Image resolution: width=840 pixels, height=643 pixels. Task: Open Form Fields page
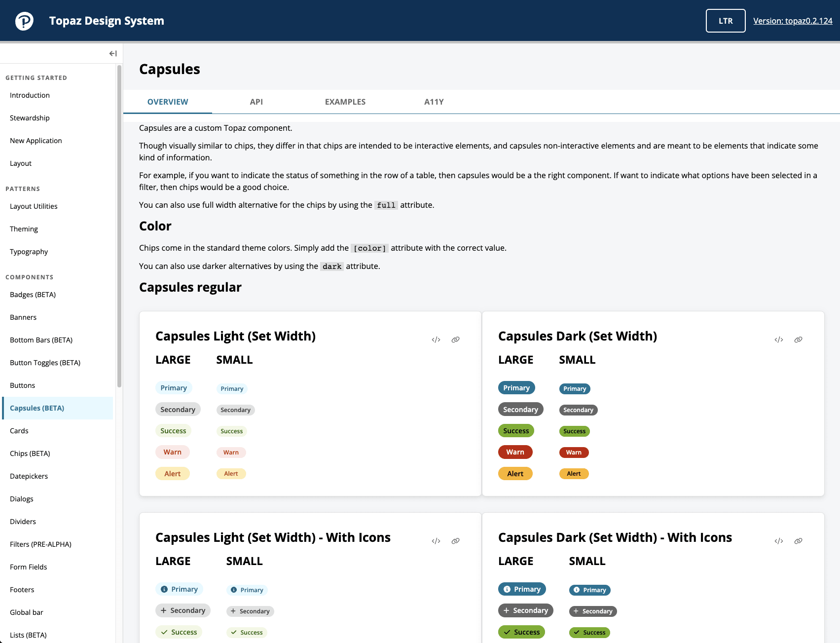point(58,567)
